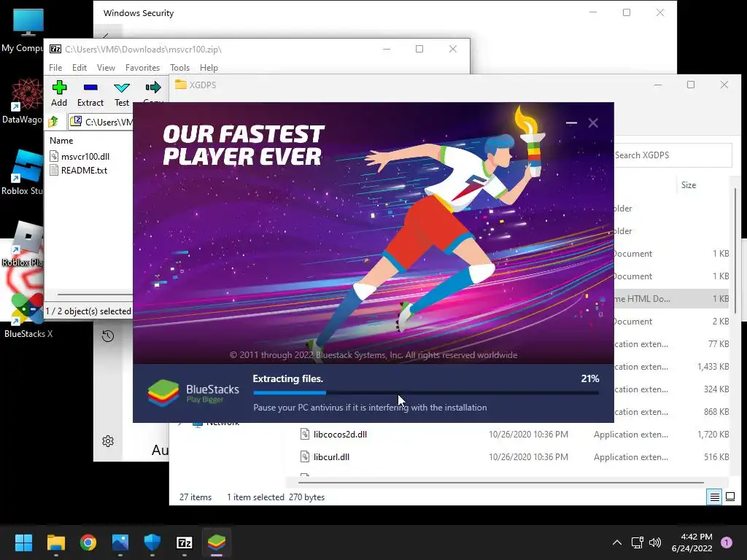The height and width of the screenshot is (560, 747).
Task: Open File Explorer from the taskbar
Action: click(x=55, y=542)
